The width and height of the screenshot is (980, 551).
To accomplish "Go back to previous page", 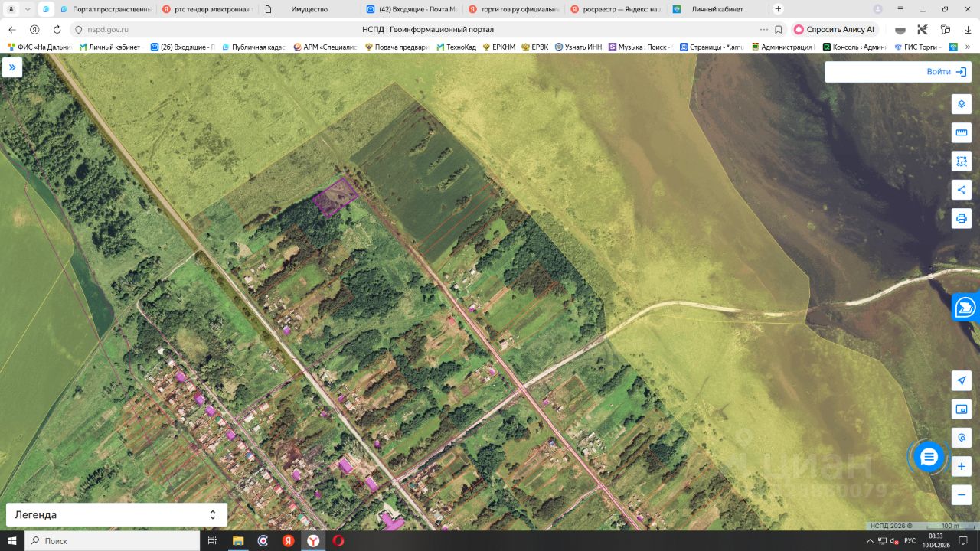I will tap(12, 29).
